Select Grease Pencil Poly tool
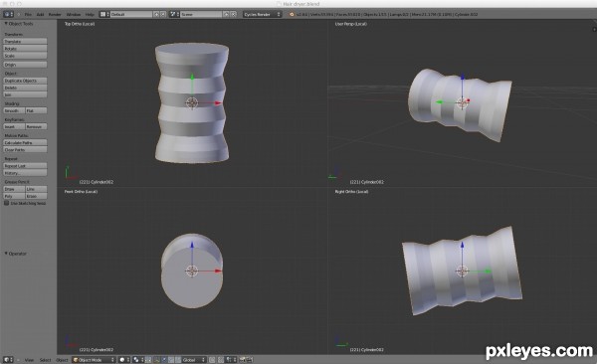 tap(14, 196)
